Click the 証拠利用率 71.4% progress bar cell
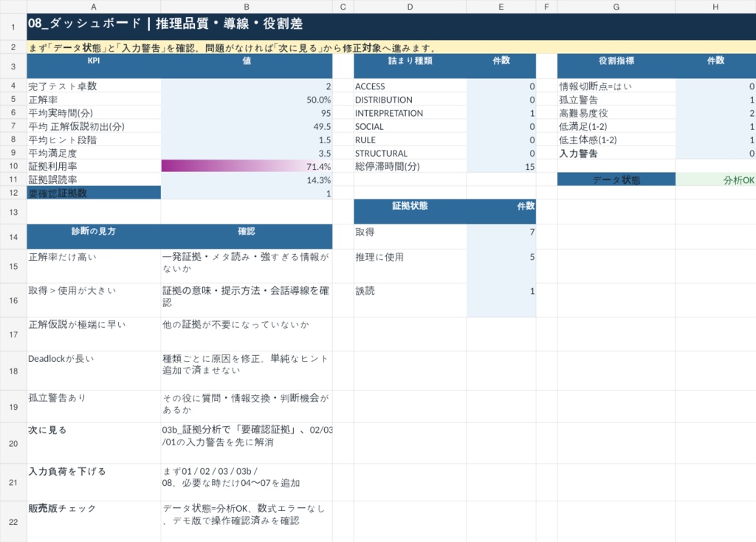756x542 pixels. 247,166
